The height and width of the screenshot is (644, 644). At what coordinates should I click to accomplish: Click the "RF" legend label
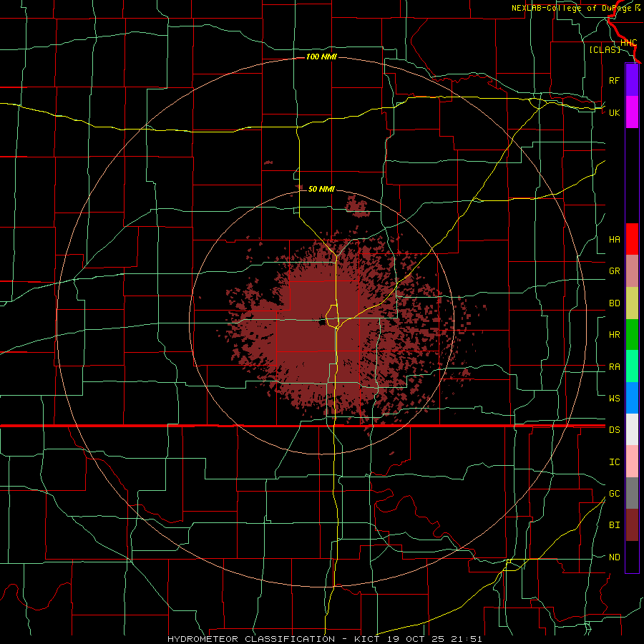(x=615, y=80)
